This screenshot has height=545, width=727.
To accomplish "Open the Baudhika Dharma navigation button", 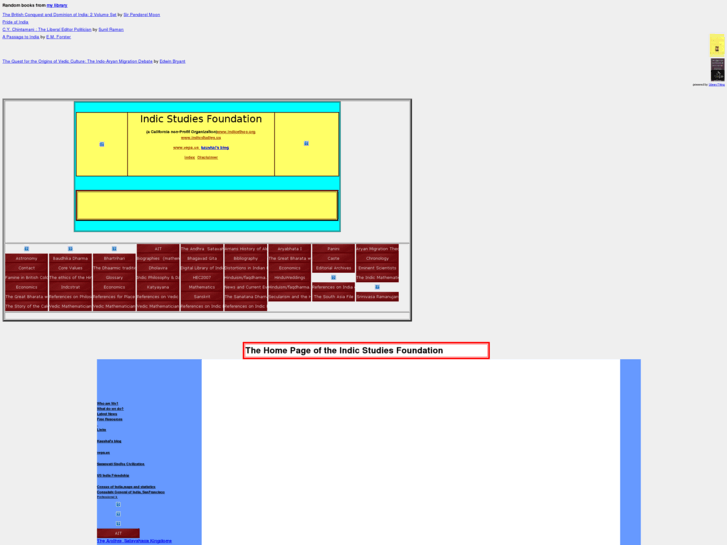I will [x=70, y=258].
